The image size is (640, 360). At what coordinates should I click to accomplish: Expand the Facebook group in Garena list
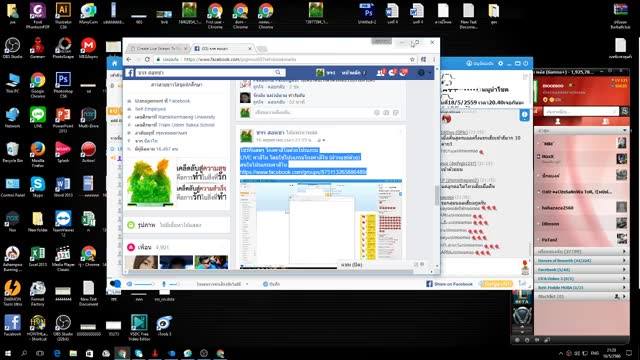581,269
